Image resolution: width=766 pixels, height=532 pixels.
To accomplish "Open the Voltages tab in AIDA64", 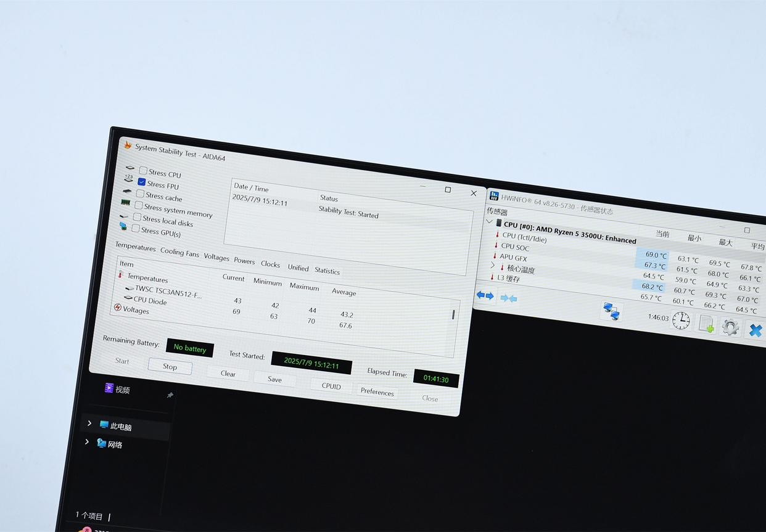I will click(216, 257).
